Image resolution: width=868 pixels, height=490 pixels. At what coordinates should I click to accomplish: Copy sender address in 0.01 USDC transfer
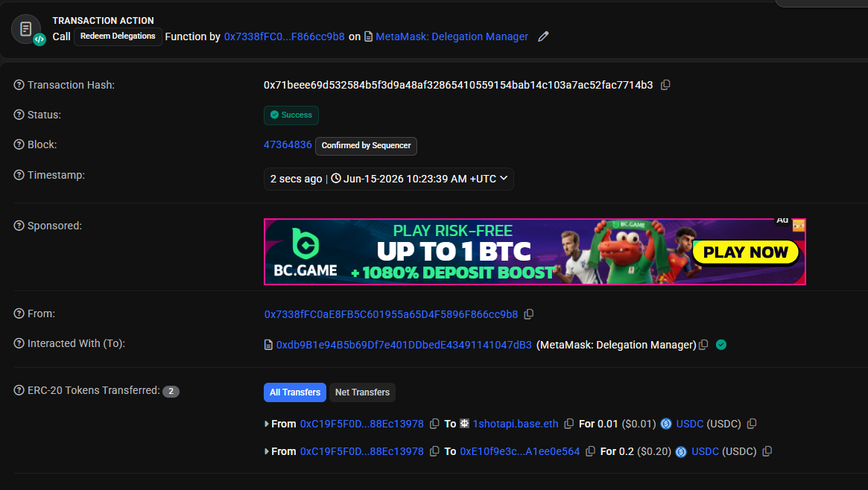434,424
